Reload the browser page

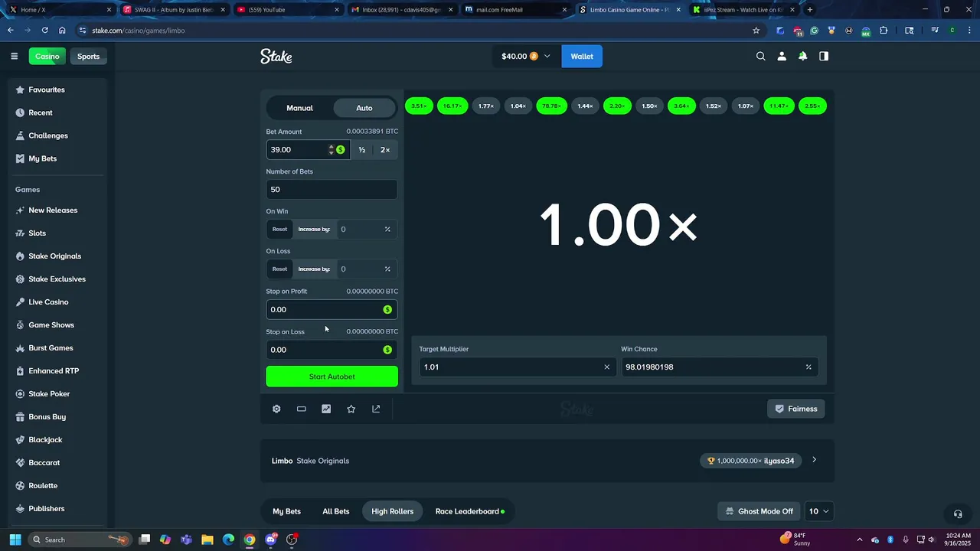pyautogui.click(x=44, y=31)
